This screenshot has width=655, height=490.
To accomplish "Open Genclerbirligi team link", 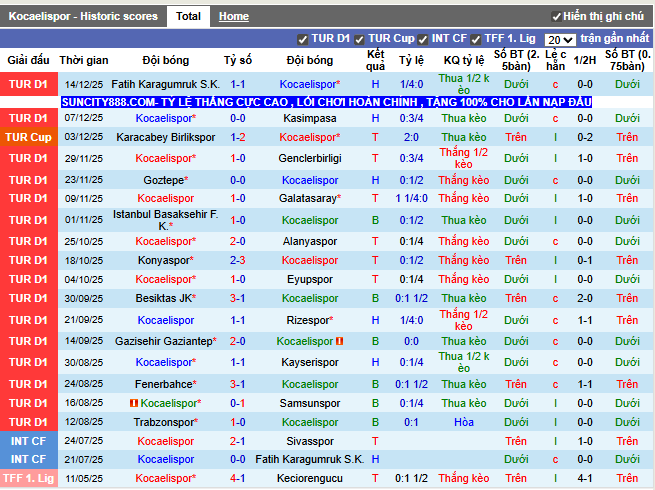I will coord(310,158).
